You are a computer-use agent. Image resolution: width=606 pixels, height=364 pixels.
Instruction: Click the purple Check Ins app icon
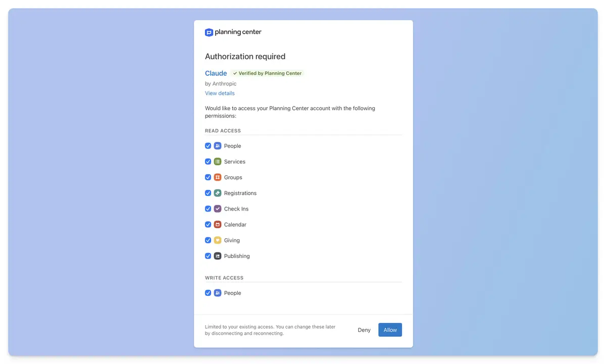pyautogui.click(x=218, y=209)
